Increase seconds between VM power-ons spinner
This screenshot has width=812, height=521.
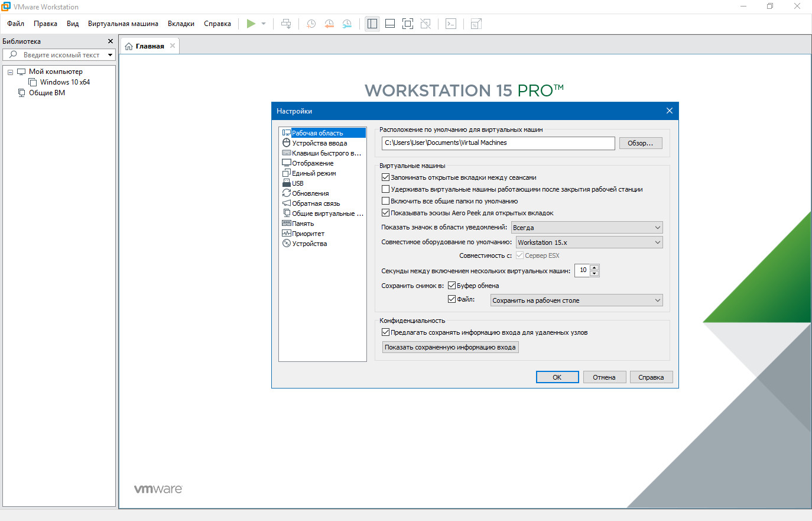595,268
